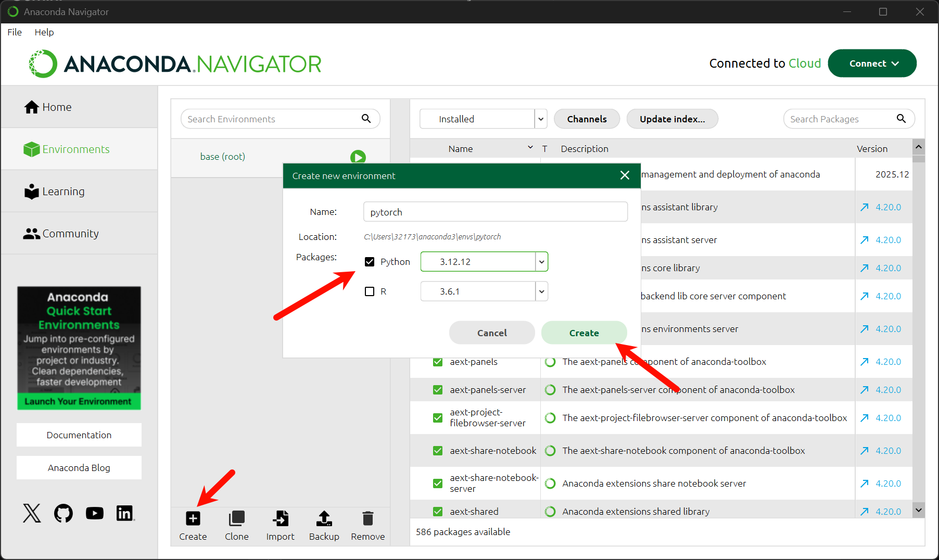Screen dimensions: 939x560
Task: Click the upgrade arrow in aext-share-notebook row
Action: 865,451
